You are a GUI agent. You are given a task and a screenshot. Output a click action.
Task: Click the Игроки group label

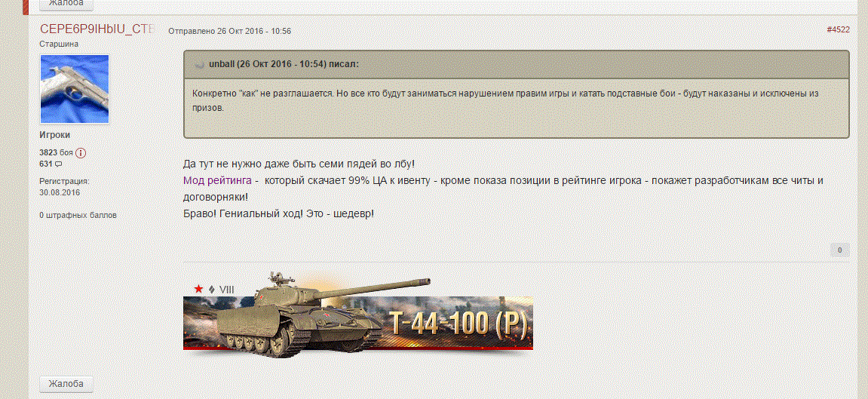(55, 135)
